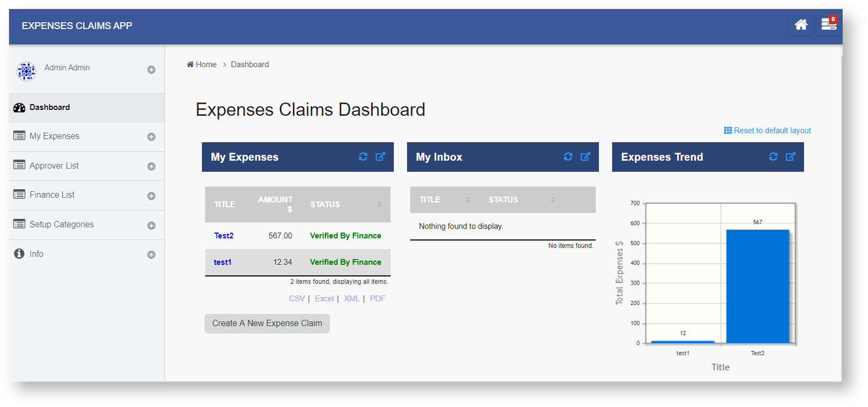Click the My Expenses portlet title

[245, 157]
